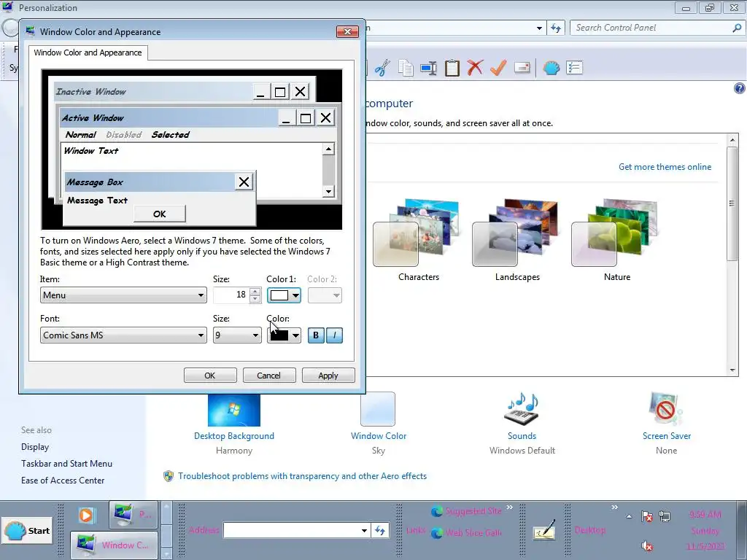Toggle the Italic font button

(x=334, y=335)
